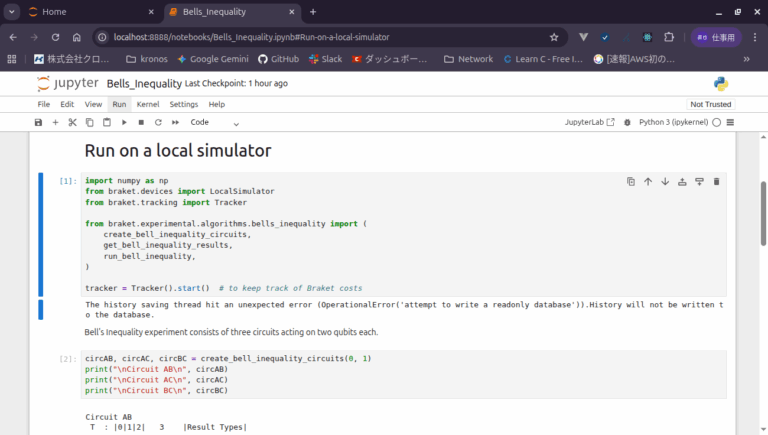This screenshot has height=435, width=768.
Task: Open the File menu
Action: (x=44, y=104)
